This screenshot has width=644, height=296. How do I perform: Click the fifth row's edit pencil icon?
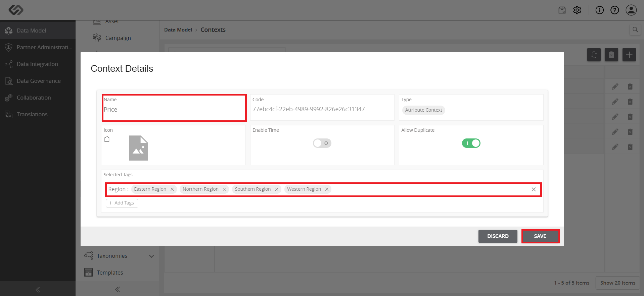click(x=615, y=147)
